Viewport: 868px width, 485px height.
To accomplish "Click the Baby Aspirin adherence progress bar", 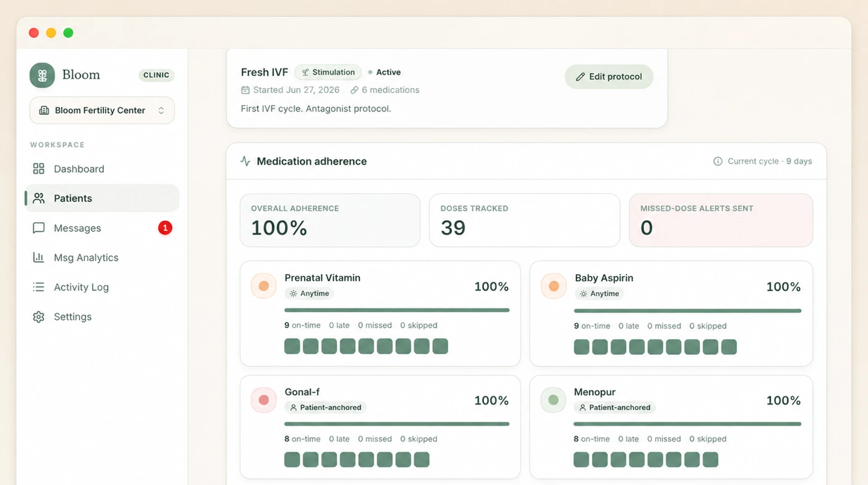I will [688, 311].
